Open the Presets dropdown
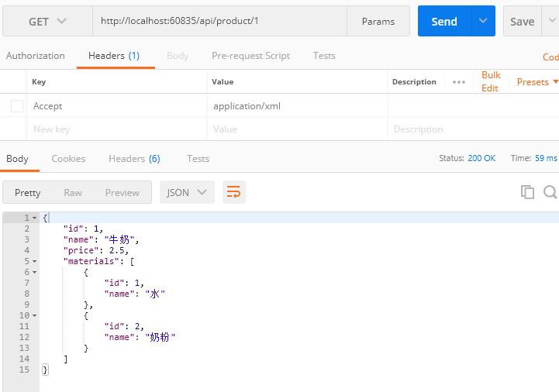Screen dimensions: 559x392 click(537, 82)
